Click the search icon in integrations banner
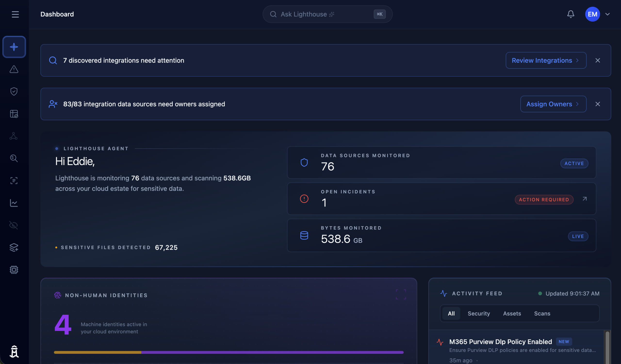621x364 pixels. click(x=53, y=60)
